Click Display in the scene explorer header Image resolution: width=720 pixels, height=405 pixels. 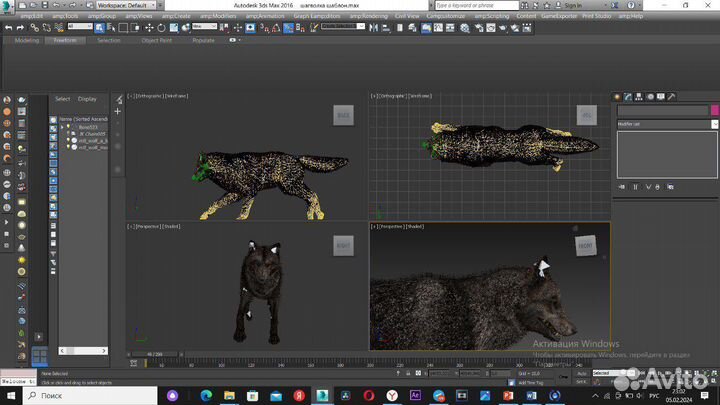click(x=88, y=99)
